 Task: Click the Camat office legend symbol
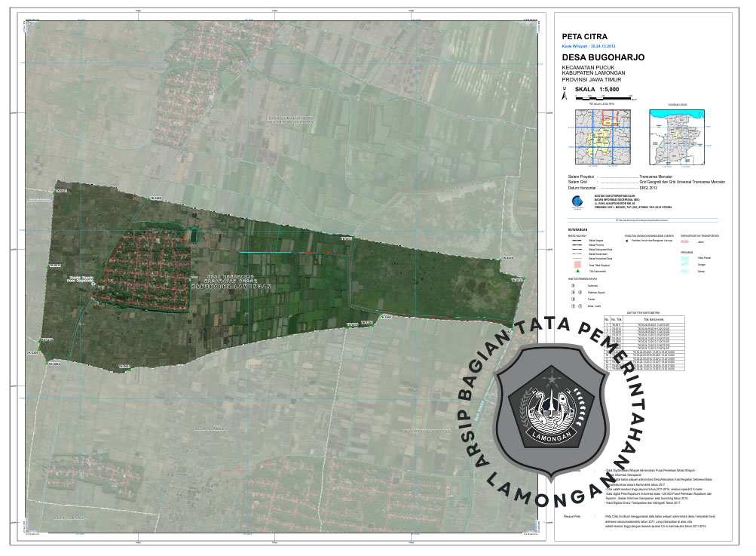point(572,299)
